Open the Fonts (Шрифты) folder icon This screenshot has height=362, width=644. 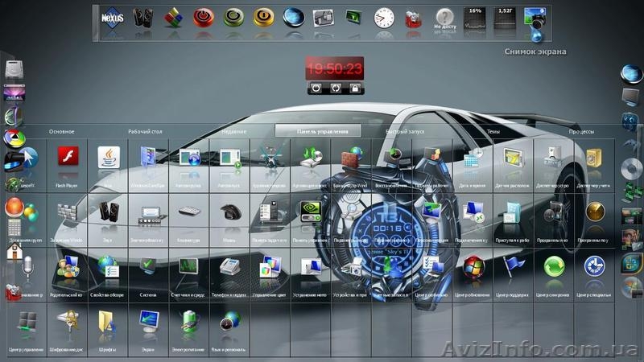point(107,321)
